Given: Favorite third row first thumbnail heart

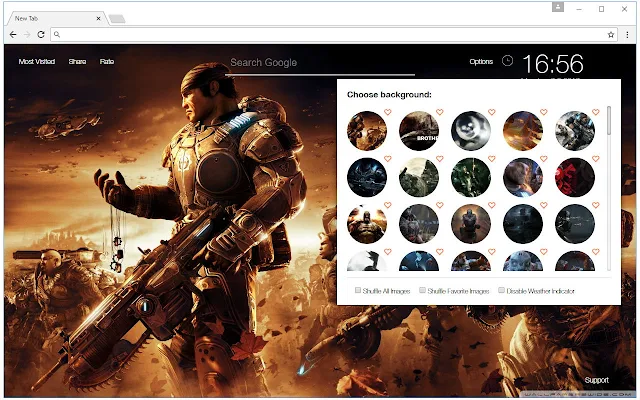Looking at the screenshot, I should click(387, 205).
